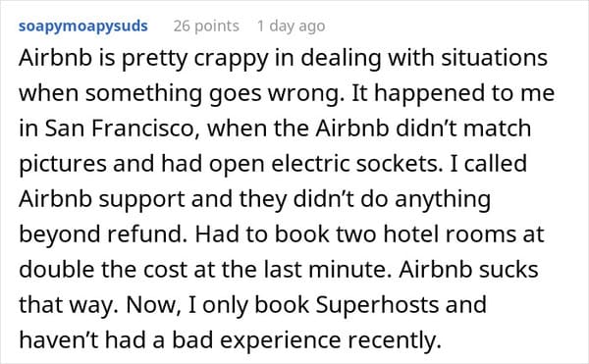Screen dimensions: 589x364
Task: Click the 26 points score label
Action: [206, 26]
